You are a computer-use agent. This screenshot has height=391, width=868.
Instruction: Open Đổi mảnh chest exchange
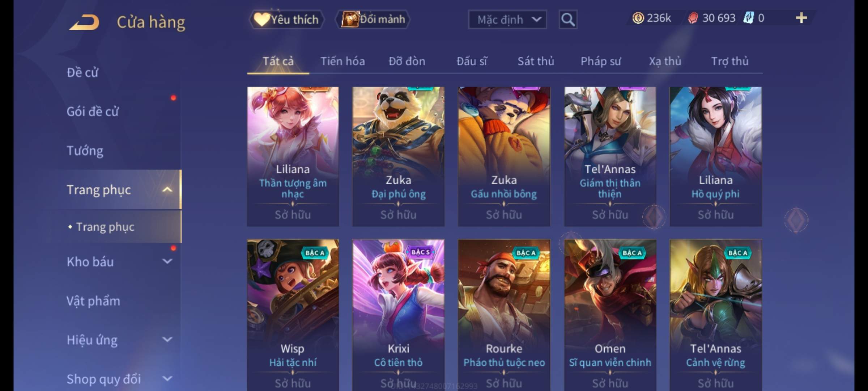coord(373,20)
